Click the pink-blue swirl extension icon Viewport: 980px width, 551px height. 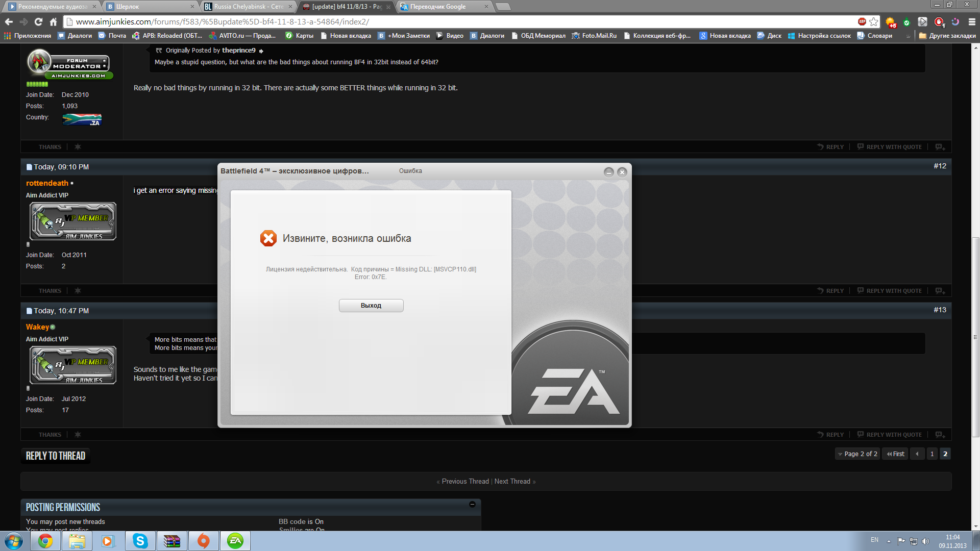tap(955, 22)
